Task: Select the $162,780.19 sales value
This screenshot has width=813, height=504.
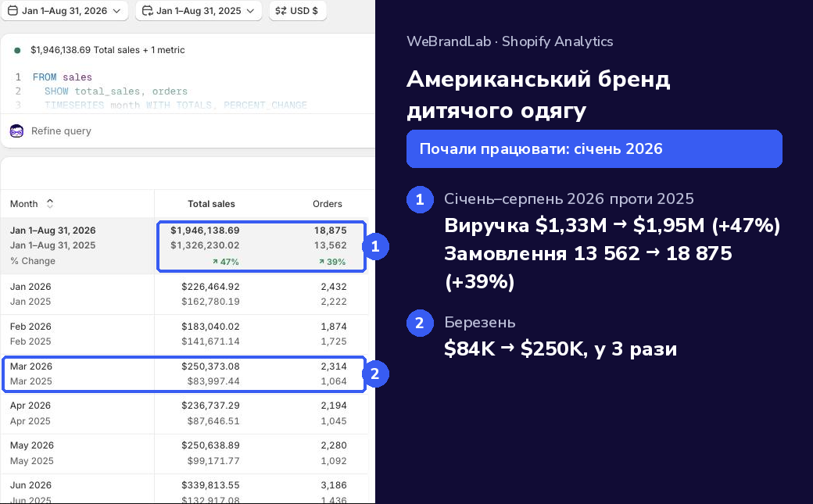Action: coord(210,302)
